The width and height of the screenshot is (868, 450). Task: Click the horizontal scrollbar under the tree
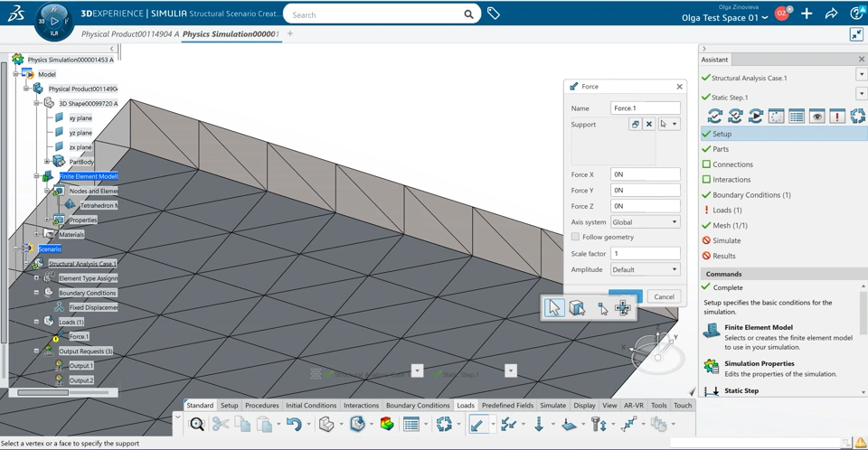point(43,392)
